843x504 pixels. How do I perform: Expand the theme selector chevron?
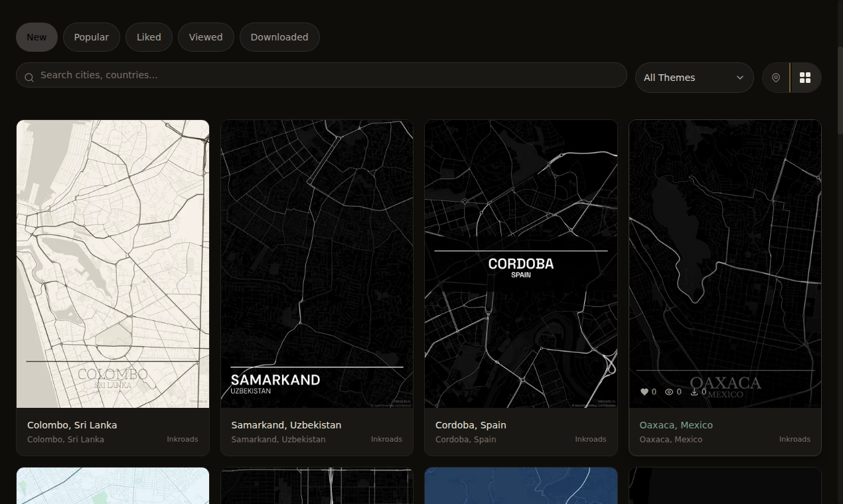tap(739, 78)
